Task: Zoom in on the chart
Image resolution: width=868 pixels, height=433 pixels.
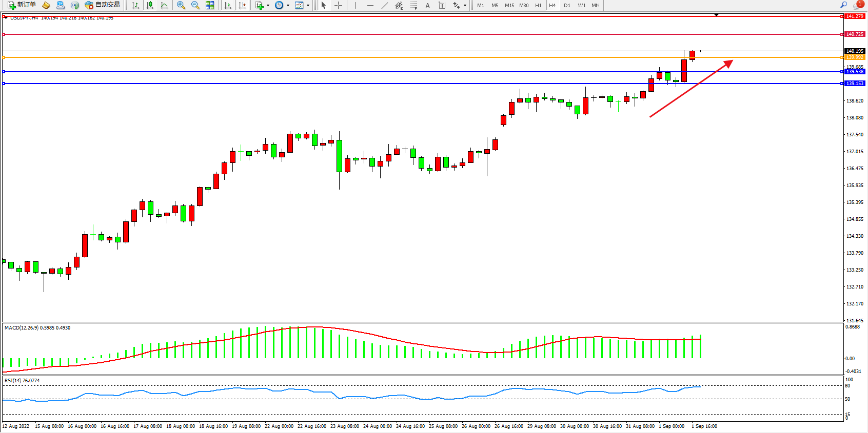Action: point(181,5)
